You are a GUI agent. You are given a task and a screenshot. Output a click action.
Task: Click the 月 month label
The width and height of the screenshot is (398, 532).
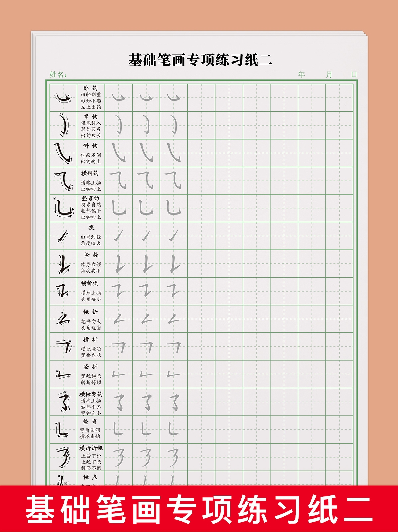(329, 74)
